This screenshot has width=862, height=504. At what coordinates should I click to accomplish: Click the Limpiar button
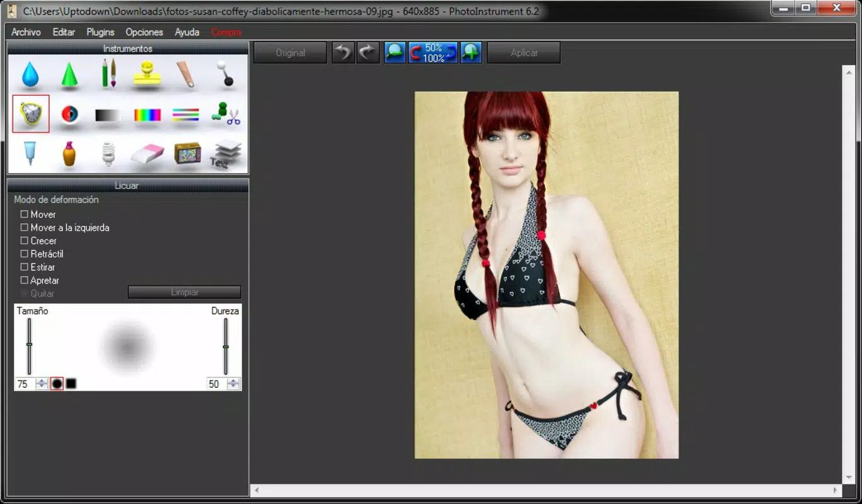[x=184, y=292]
